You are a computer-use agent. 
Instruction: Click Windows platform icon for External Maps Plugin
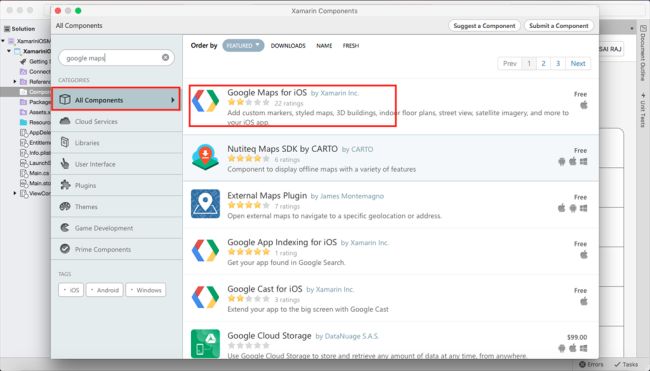tap(584, 208)
